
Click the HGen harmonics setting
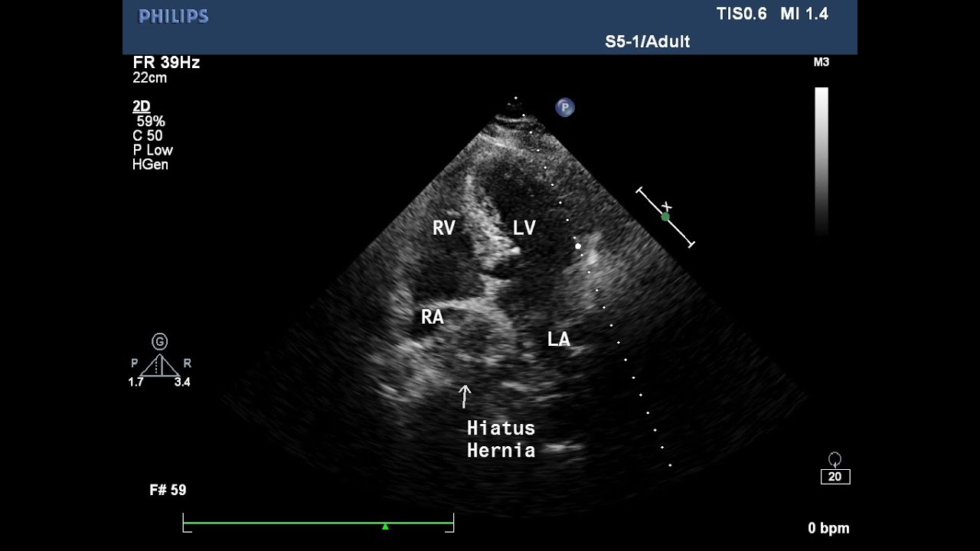pyautogui.click(x=150, y=165)
